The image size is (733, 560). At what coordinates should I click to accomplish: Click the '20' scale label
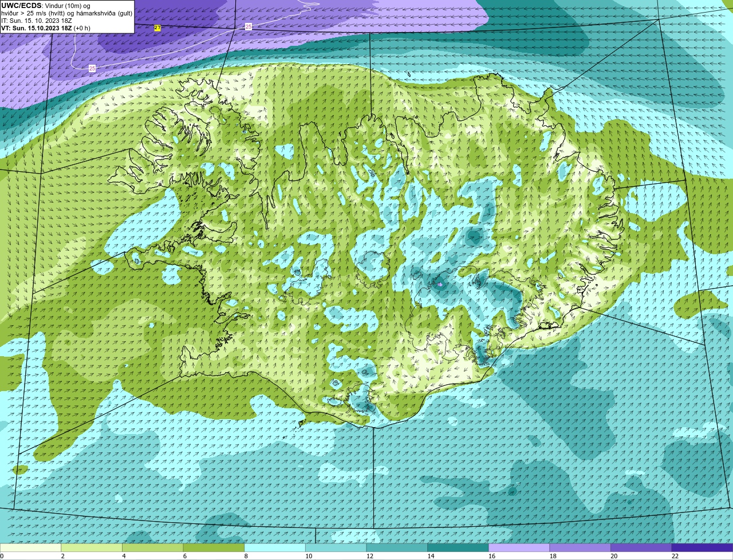(614, 556)
